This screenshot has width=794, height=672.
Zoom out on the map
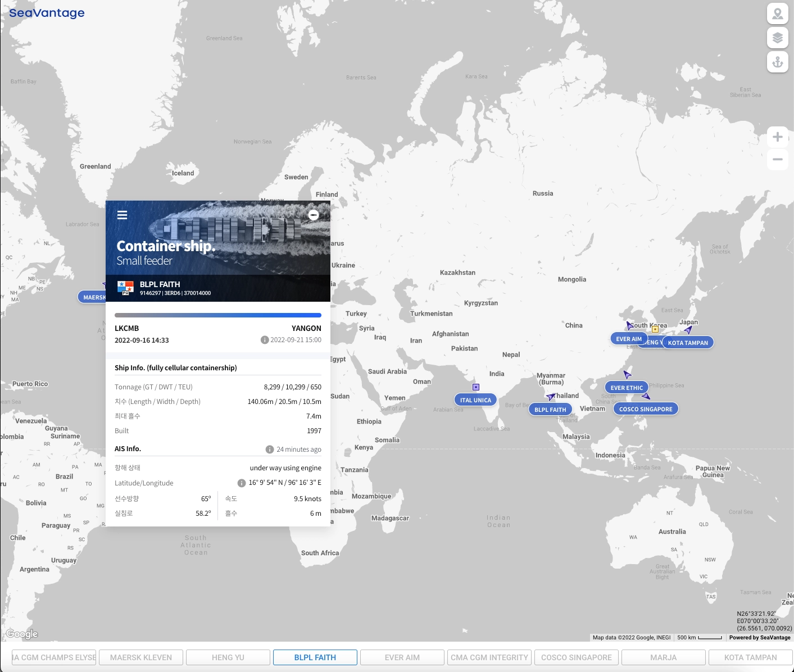coord(778,159)
